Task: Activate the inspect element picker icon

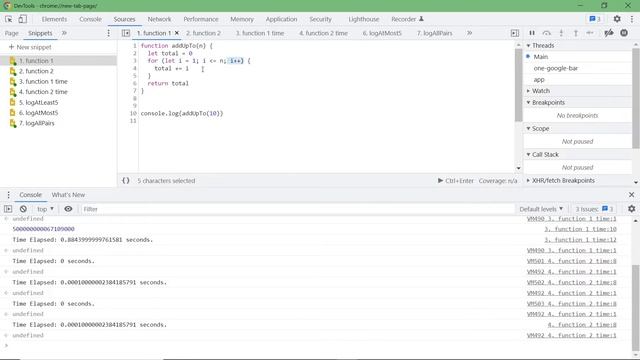Action: [9, 19]
